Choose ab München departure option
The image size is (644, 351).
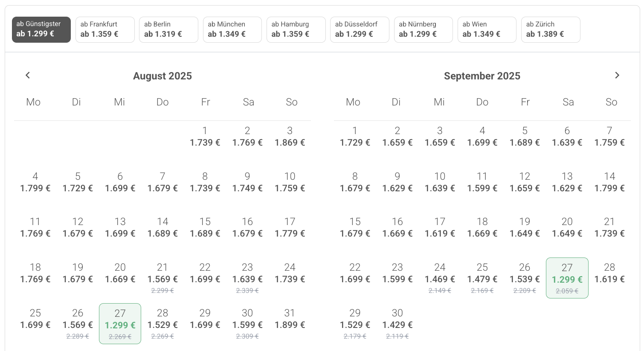tap(232, 29)
